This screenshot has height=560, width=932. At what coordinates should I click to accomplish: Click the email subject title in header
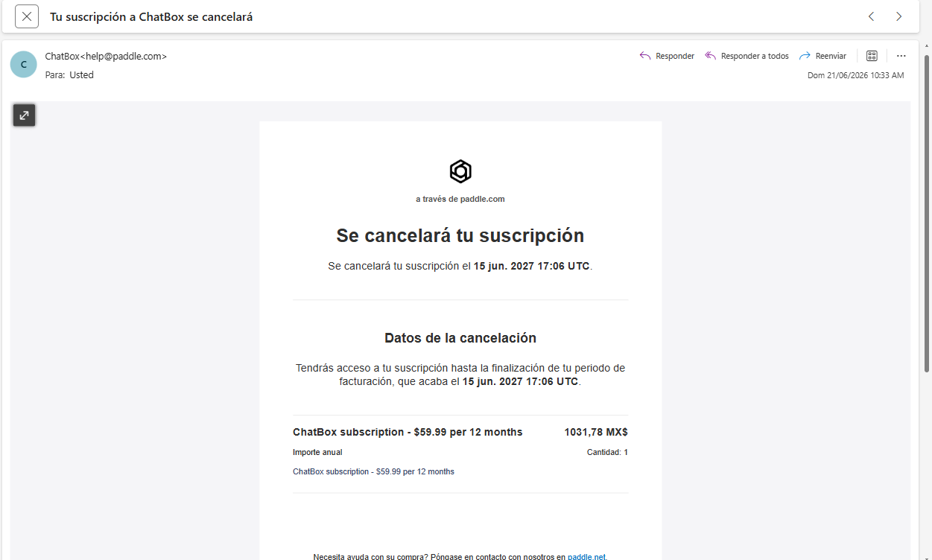click(x=151, y=16)
